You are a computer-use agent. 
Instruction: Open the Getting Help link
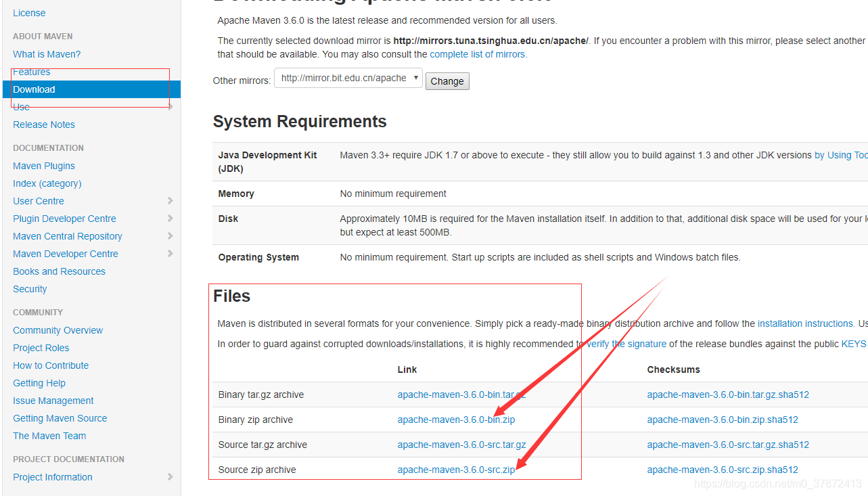pyautogui.click(x=39, y=383)
